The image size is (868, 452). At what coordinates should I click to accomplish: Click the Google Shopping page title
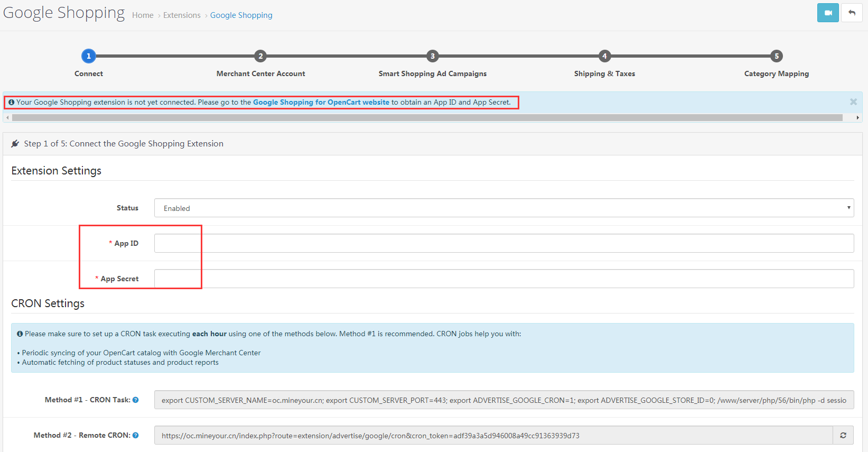[64, 13]
